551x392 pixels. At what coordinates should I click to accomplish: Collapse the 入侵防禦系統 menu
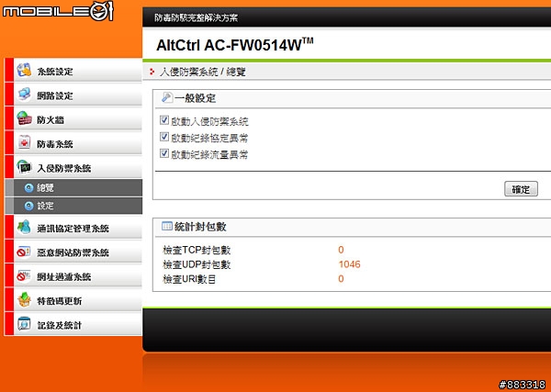(x=73, y=168)
